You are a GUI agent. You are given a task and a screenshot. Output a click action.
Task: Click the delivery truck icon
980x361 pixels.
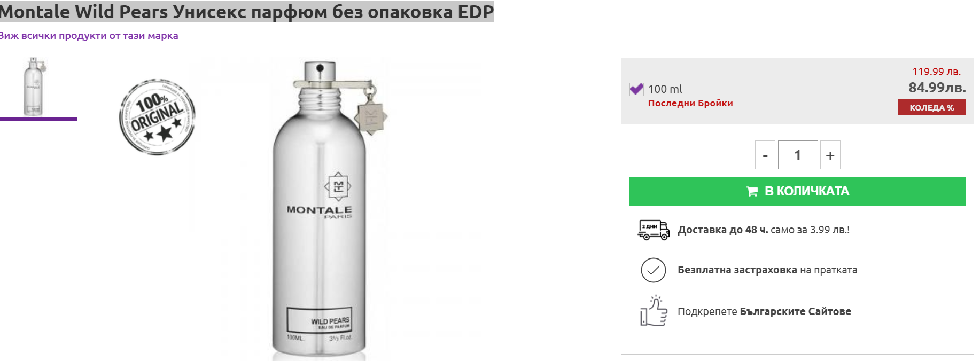[x=653, y=230]
